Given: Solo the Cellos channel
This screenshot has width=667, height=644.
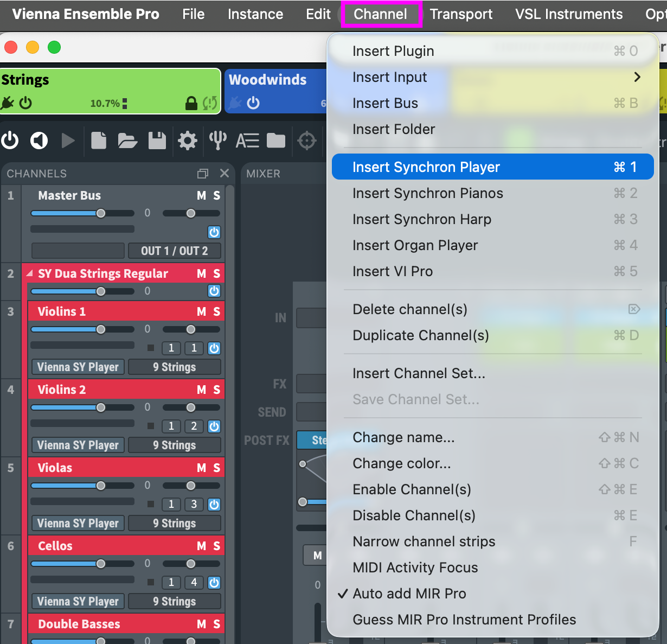Looking at the screenshot, I should 216,546.
